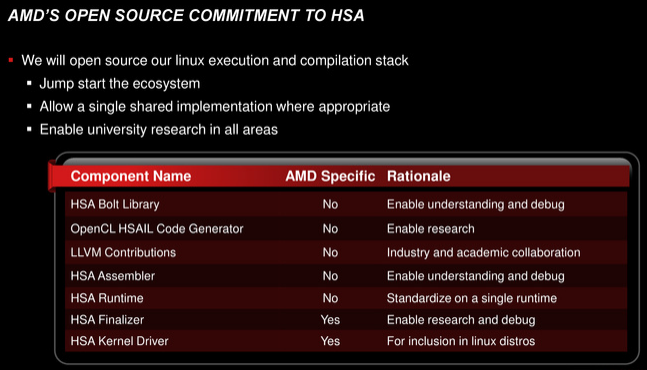Select the 'HSA Runtime' cell

coord(107,298)
